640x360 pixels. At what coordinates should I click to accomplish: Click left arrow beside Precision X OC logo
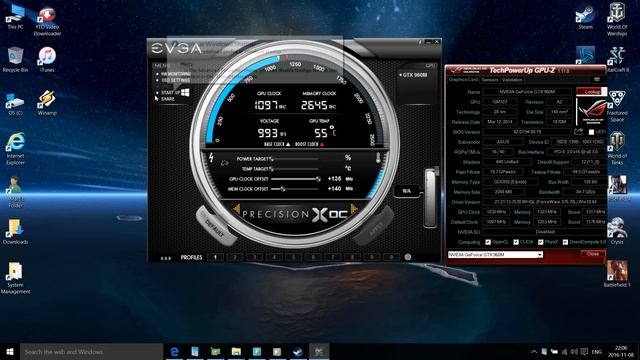[237, 209]
